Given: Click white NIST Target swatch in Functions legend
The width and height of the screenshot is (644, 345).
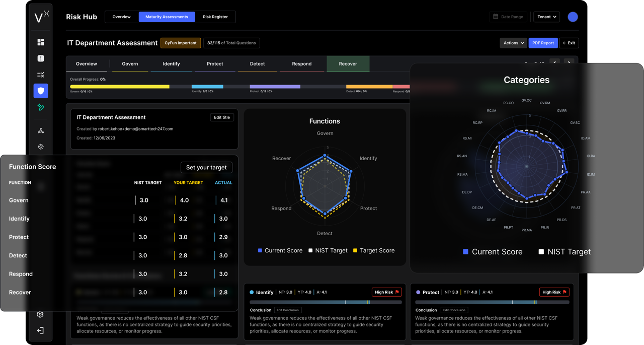Looking at the screenshot, I should pyautogui.click(x=310, y=250).
